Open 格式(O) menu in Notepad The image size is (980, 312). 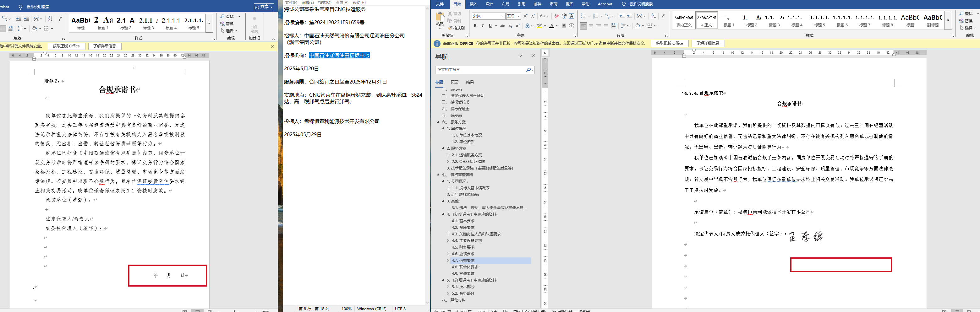point(325,2)
